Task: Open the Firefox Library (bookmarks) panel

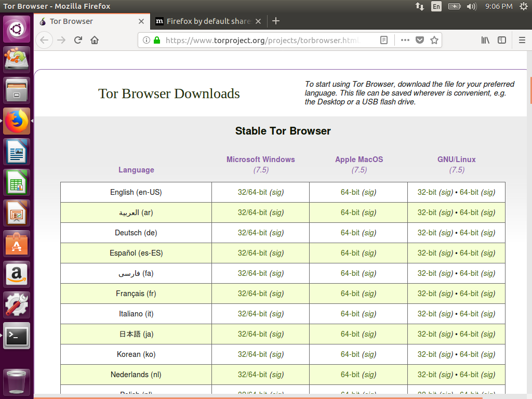Action: coord(485,40)
